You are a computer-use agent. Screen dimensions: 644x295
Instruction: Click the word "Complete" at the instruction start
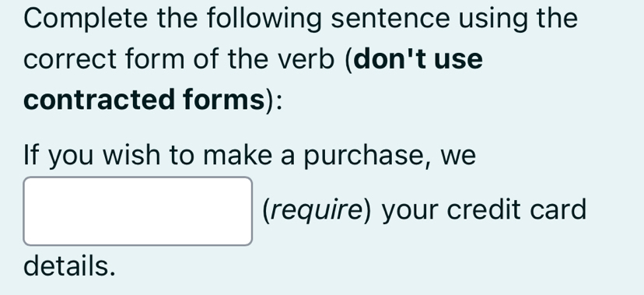click(x=86, y=19)
